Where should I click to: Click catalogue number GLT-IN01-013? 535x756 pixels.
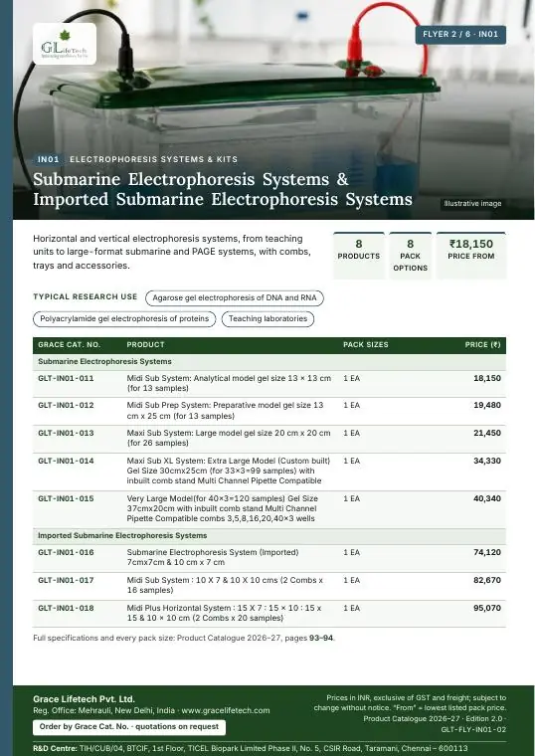click(66, 433)
